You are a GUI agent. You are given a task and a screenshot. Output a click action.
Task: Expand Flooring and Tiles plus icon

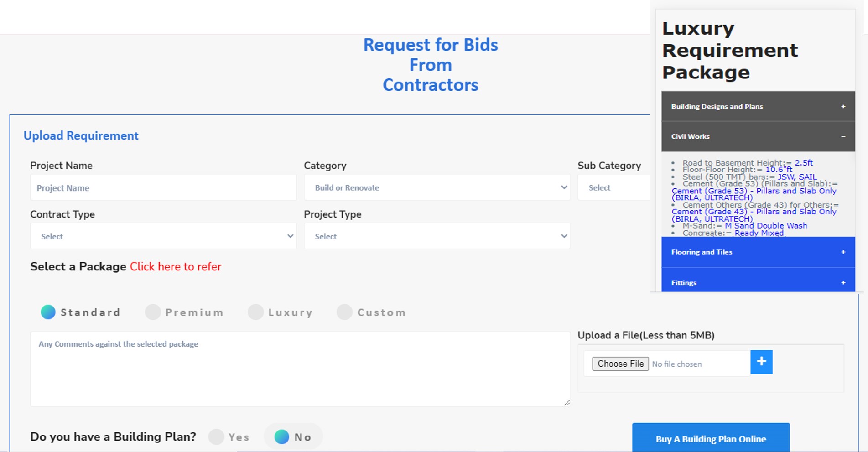click(x=843, y=252)
